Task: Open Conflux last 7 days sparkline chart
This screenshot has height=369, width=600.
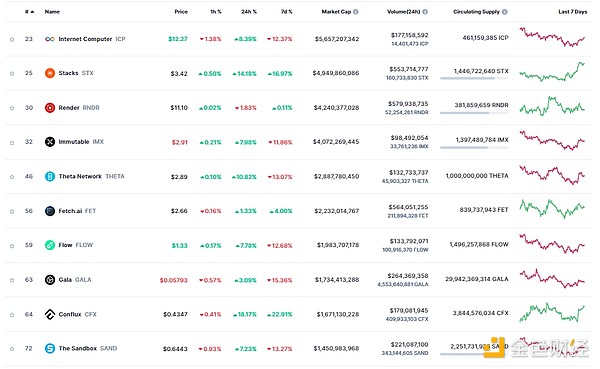Action: click(552, 312)
